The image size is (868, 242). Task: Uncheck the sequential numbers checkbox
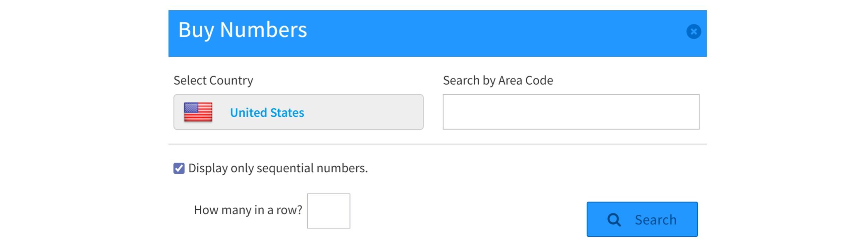coord(179,168)
